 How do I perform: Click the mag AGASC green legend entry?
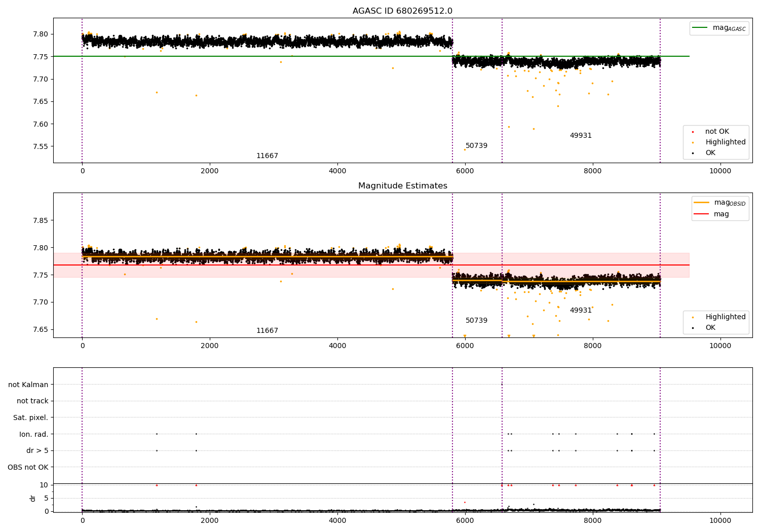pos(719,28)
